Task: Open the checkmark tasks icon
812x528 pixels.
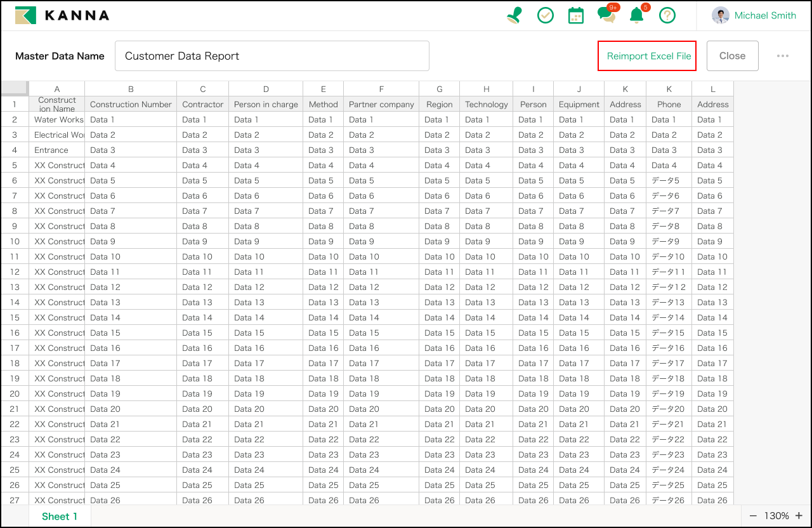Action: pyautogui.click(x=546, y=16)
